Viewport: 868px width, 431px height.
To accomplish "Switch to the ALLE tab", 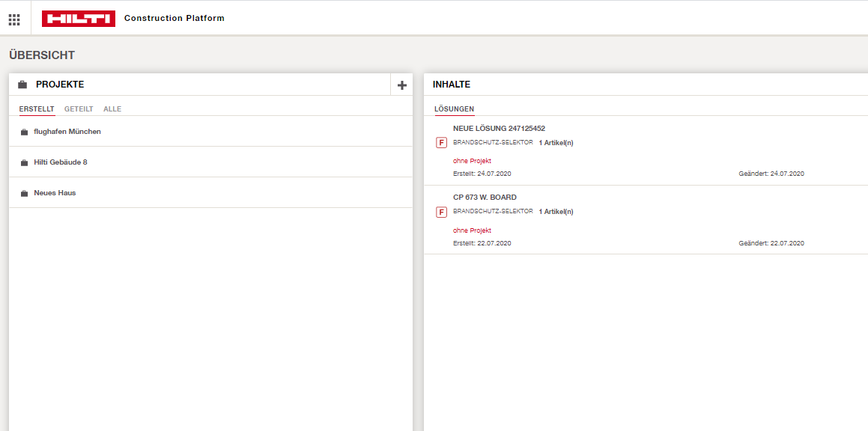I will [x=112, y=108].
